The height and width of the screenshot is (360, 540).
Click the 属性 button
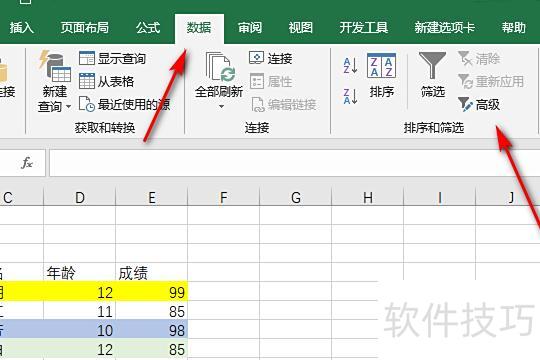[271, 82]
